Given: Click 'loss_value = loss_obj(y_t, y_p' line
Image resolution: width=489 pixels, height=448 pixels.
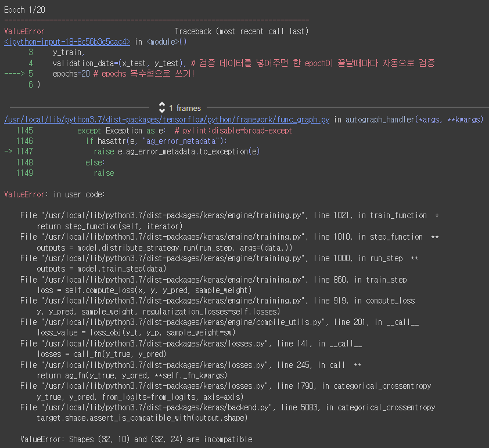Looking at the screenshot, I should 136,333.
